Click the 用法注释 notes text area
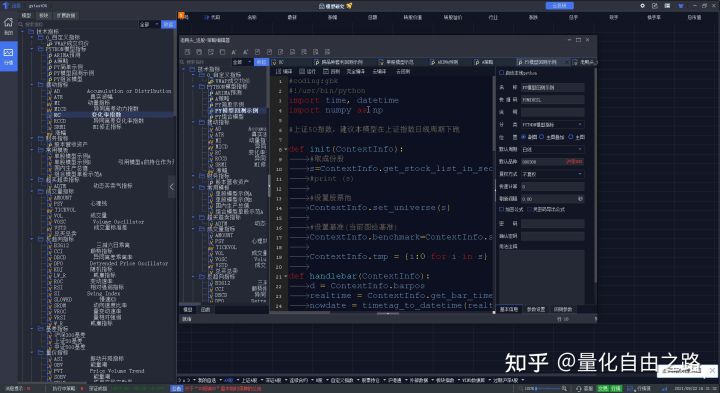720x393 pixels. coord(542,276)
